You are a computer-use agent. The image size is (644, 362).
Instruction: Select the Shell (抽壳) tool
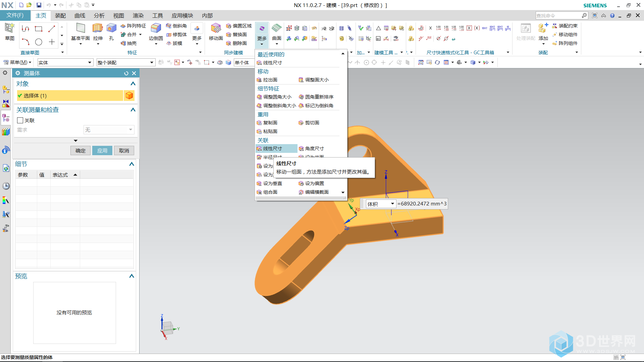[x=129, y=43]
